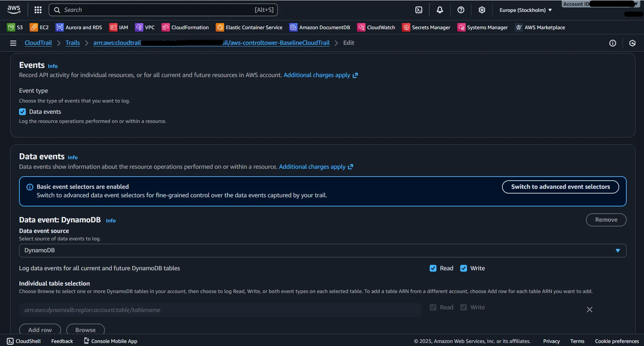Image resolution: width=644 pixels, height=346 pixels.
Task: Toggle Write for all DynamoDB tables
Action: click(x=463, y=268)
